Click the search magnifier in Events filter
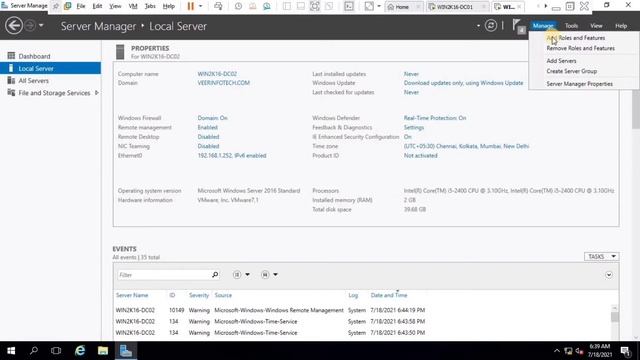Screen dimensions: 640x360 [215, 275]
